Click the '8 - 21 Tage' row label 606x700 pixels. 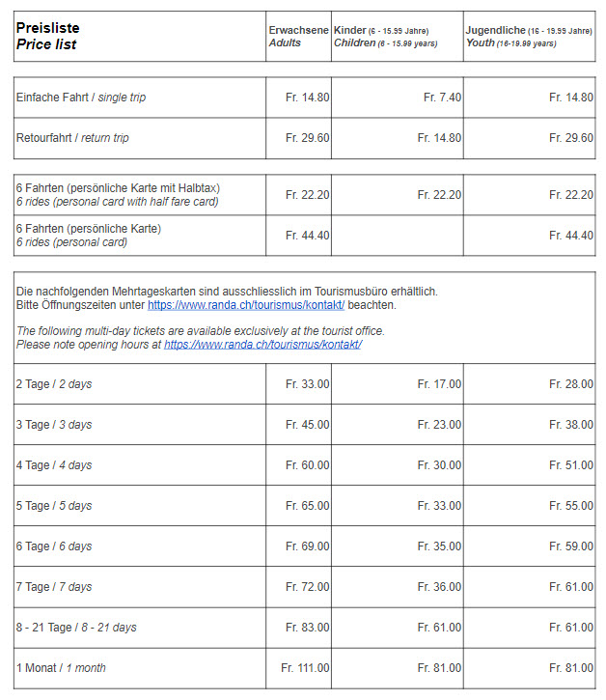pos(76,628)
